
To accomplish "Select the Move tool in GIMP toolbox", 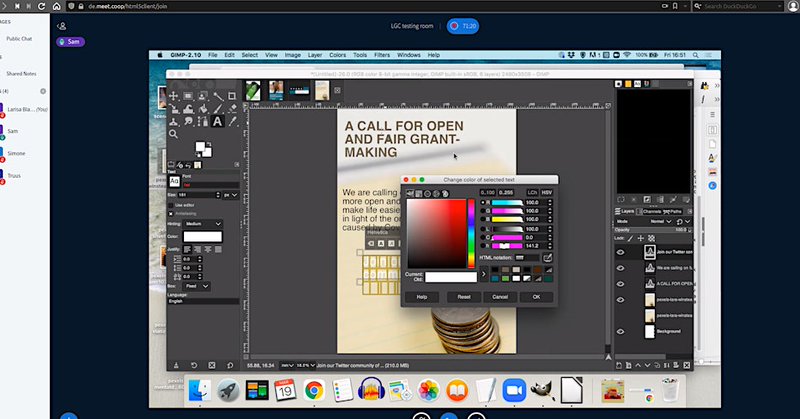I will point(173,96).
